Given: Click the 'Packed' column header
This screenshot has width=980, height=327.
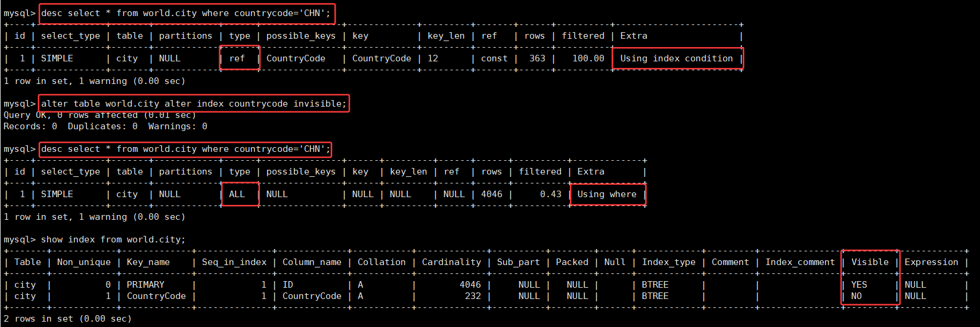Looking at the screenshot, I should [572, 262].
